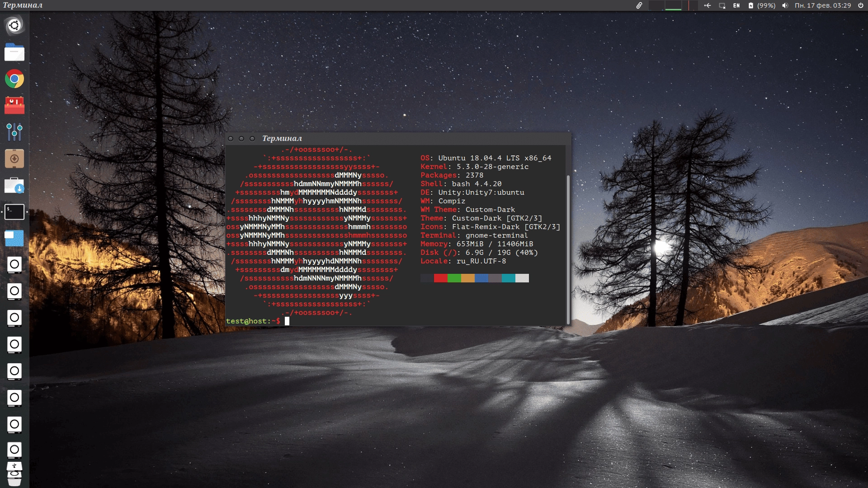This screenshot has width=868, height=488.
Task: Click the white color block
Action: pos(522,278)
